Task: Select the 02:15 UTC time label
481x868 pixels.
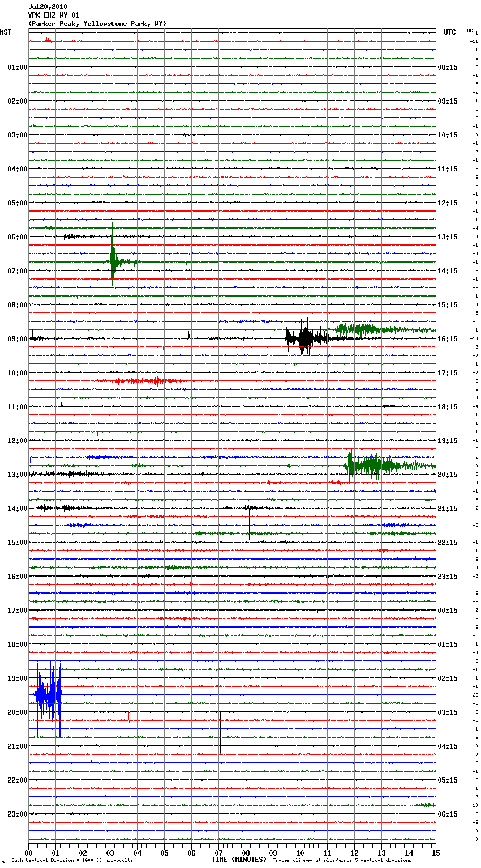Action: [x=448, y=678]
